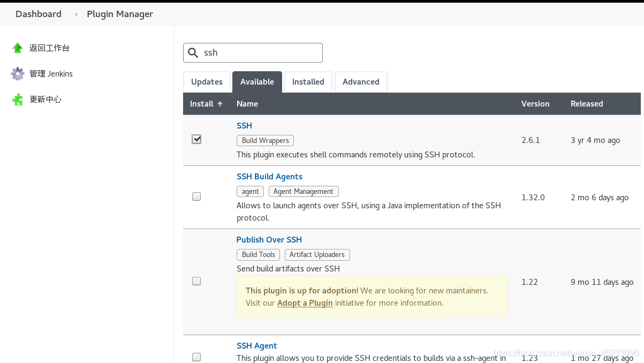This screenshot has width=644, height=363.
Task: Click the 'Send build artifacts over SSH' description
Action: [288, 269]
